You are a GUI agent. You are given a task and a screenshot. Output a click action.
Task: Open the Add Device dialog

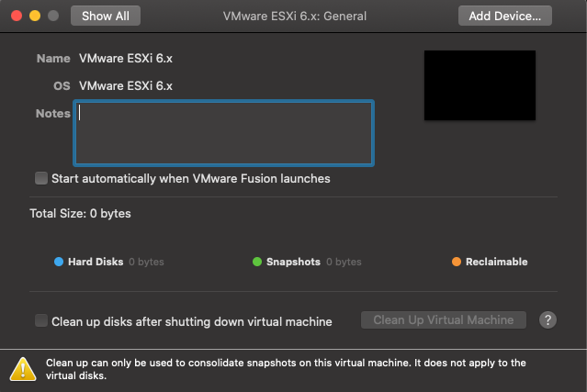tap(505, 16)
